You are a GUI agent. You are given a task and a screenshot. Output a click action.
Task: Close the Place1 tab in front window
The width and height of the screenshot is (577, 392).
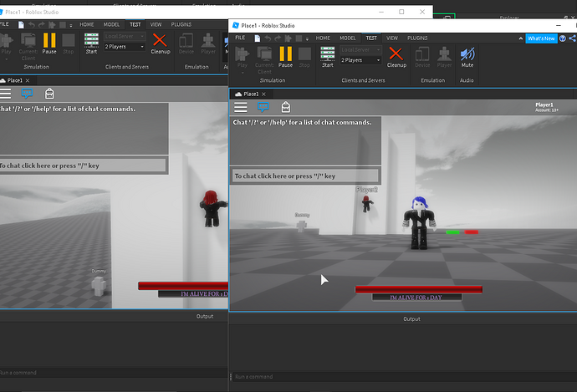[x=263, y=94]
